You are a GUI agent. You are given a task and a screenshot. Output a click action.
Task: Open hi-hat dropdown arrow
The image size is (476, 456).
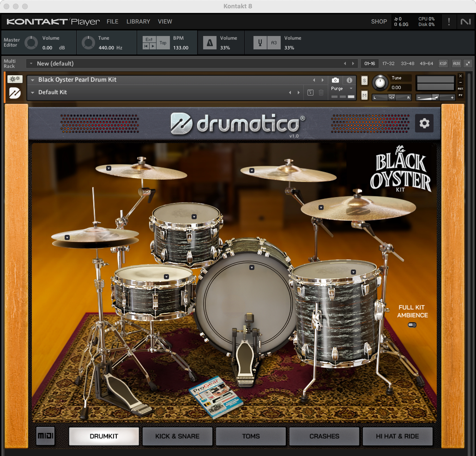pyautogui.click(x=67, y=237)
